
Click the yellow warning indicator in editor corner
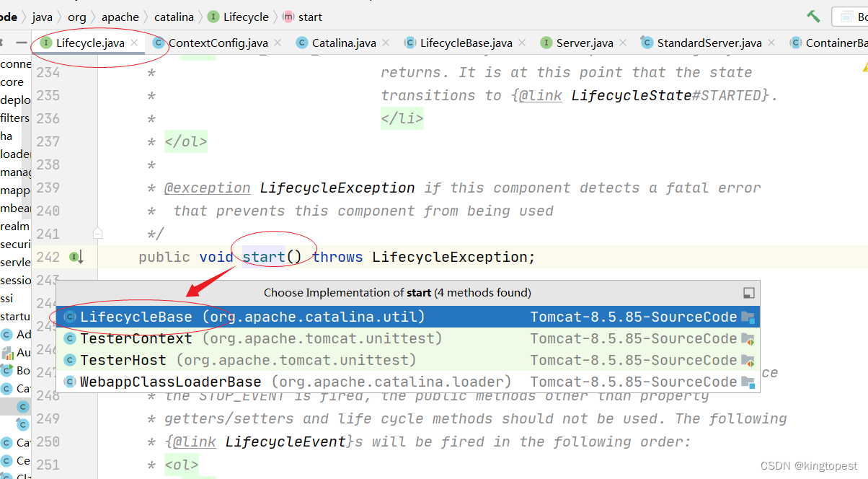click(x=864, y=66)
